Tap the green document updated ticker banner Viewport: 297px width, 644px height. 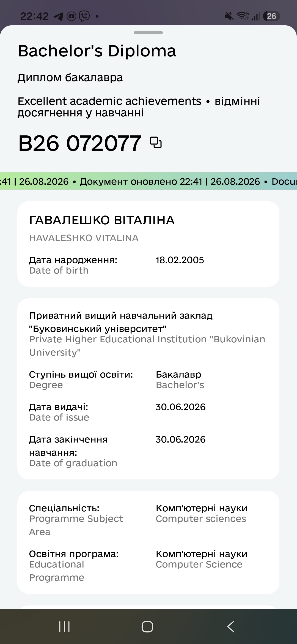148,181
